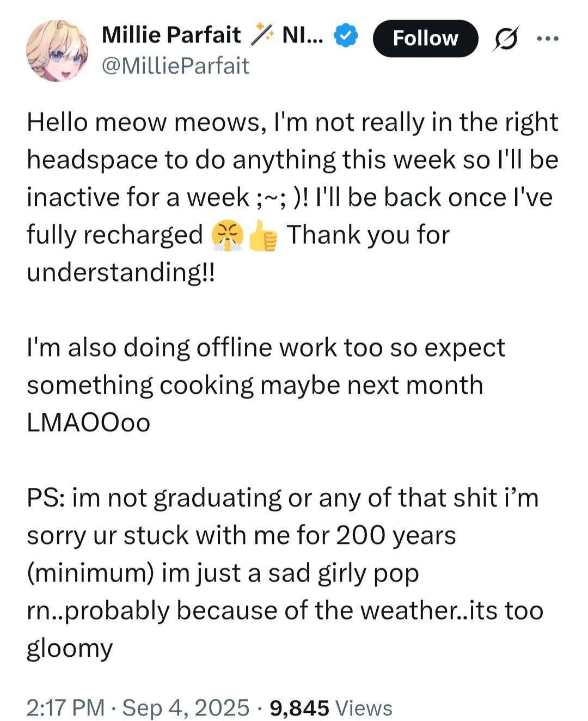Click the huffing angry face emoji

tap(227, 236)
